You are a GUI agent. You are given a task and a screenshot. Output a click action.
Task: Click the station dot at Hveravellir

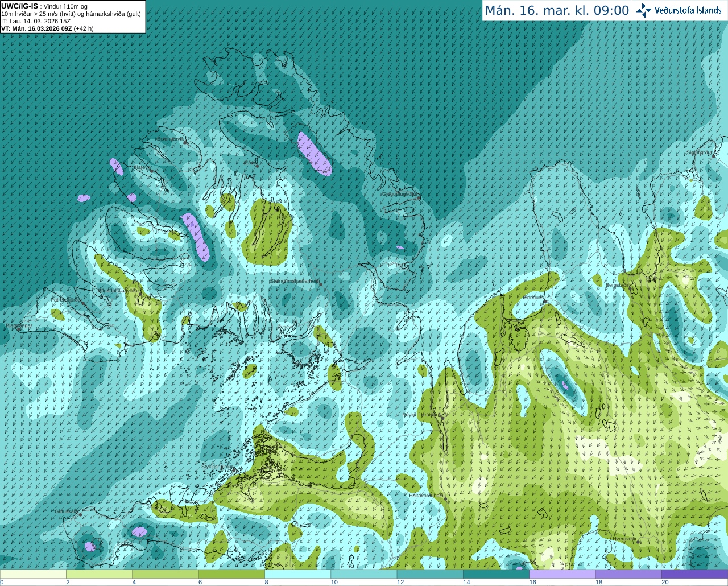coord(639,542)
